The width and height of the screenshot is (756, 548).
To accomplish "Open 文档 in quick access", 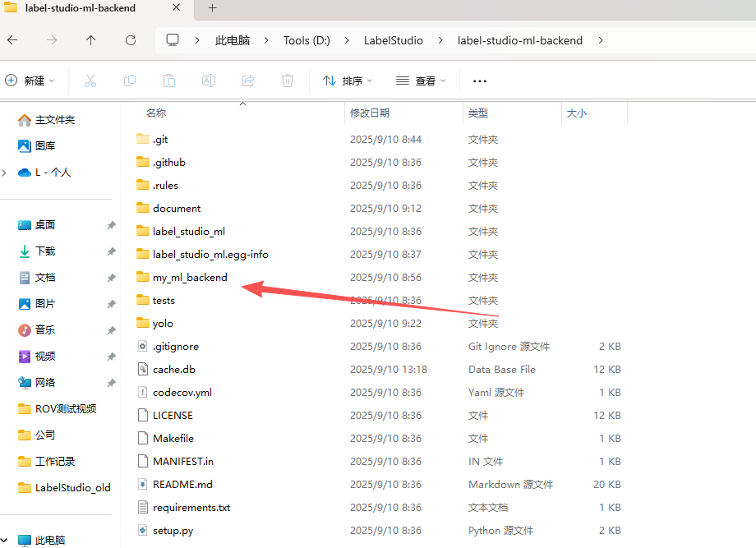I will click(x=37, y=277).
